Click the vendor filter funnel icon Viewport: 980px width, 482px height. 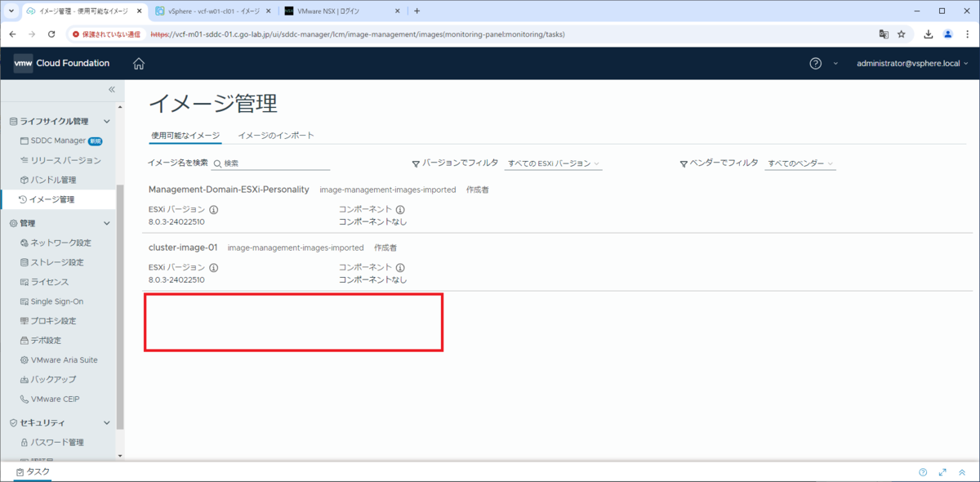point(684,163)
